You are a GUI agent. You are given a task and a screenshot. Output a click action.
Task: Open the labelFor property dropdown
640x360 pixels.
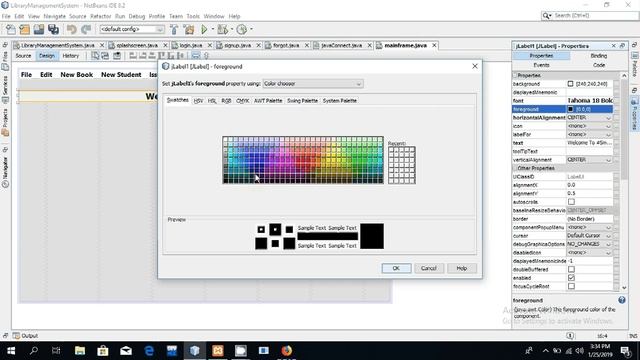pyautogui.click(x=589, y=134)
